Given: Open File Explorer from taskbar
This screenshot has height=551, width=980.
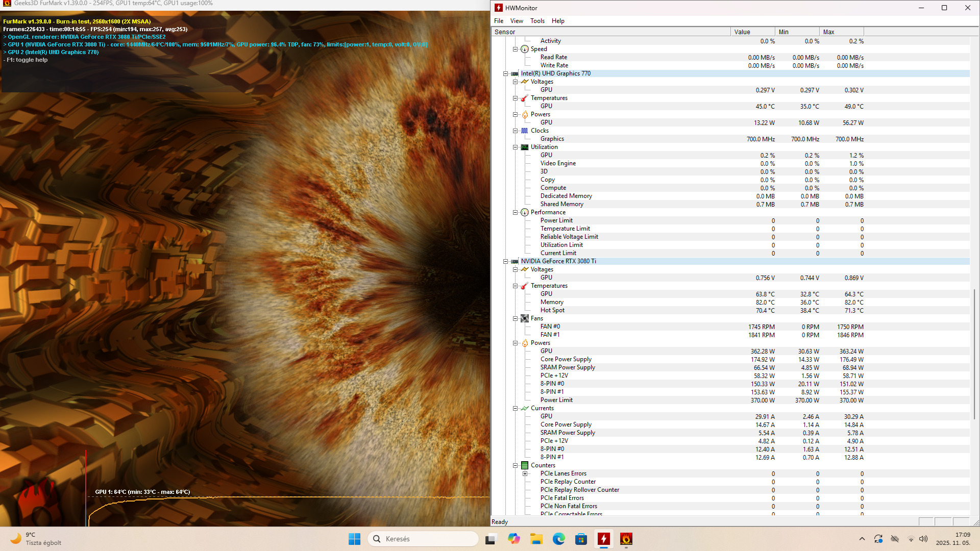Looking at the screenshot, I should 536,539.
